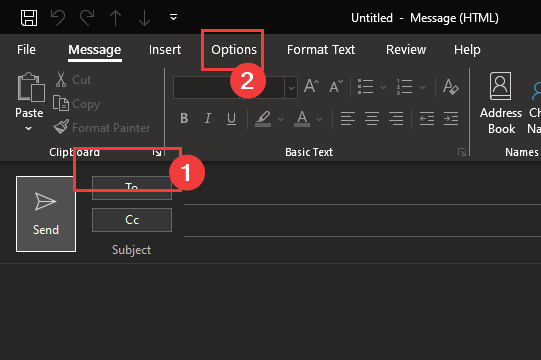Send the email message
Image resolution: width=541 pixels, height=360 pixels.
click(x=46, y=214)
